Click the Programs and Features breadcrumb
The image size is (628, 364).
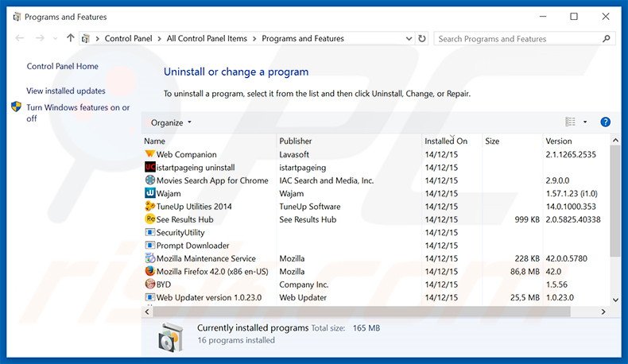tap(303, 38)
